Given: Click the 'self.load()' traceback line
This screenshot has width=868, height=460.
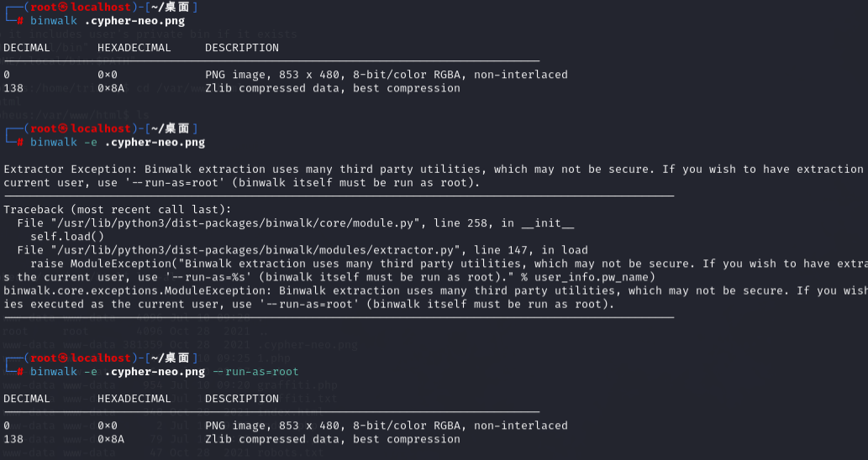Looking at the screenshot, I should (67, 237).
